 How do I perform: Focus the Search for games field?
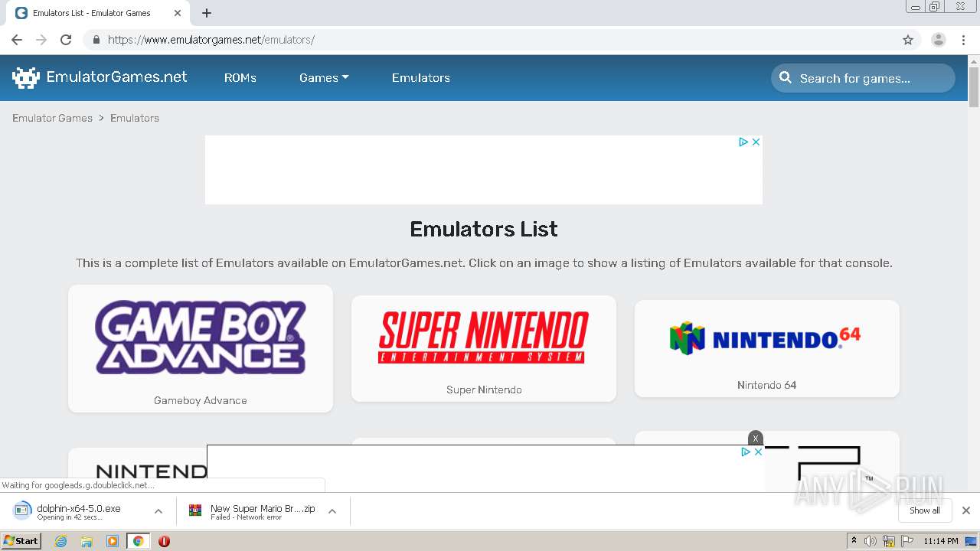tap(863, 78)
